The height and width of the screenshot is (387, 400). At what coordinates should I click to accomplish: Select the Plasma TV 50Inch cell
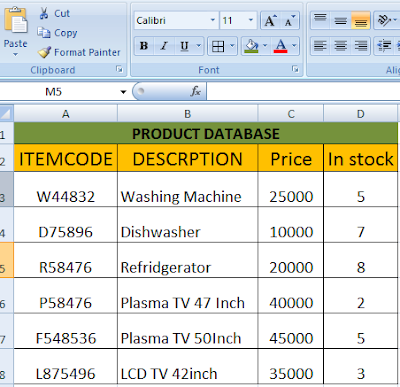pyautogui.click(x=188, y=331)
